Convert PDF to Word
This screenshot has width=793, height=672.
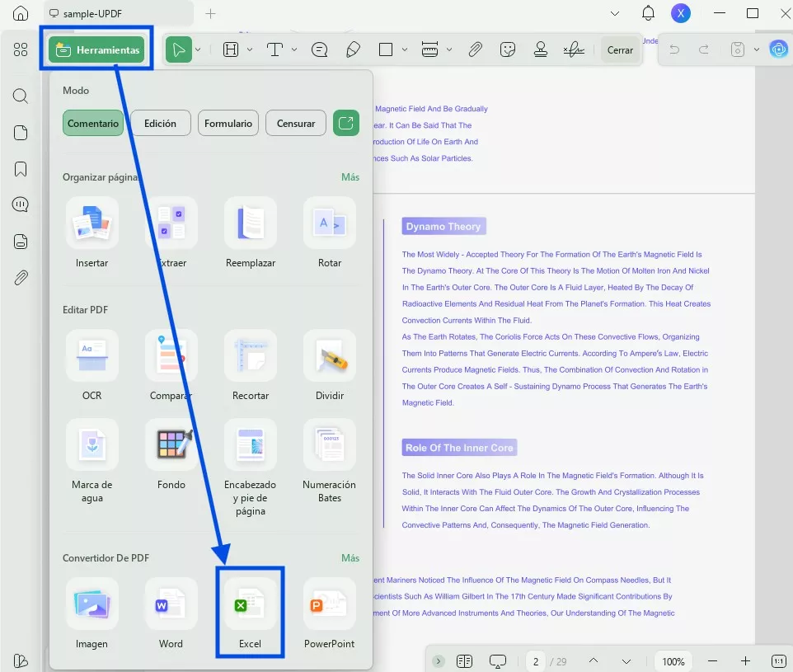[x=171, y=613]
